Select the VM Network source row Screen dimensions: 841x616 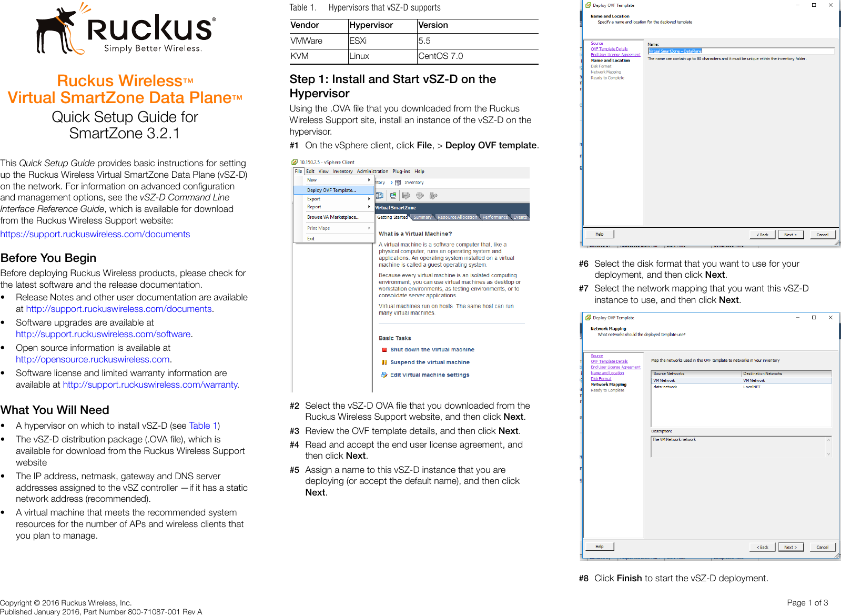coord(741,380)
